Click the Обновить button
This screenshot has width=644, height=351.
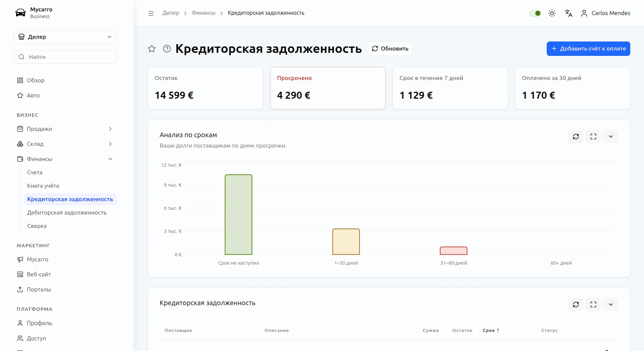tap(390, 49)
